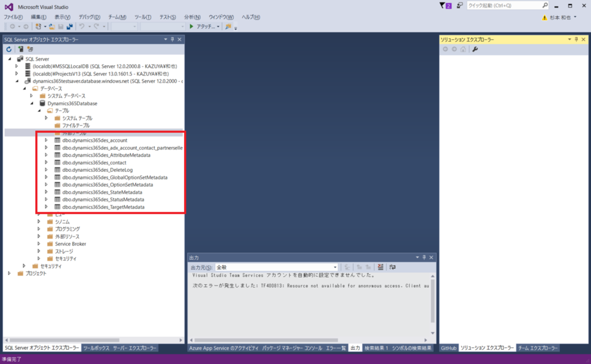Click the Service Broker folder icon

tap(50, 244)
